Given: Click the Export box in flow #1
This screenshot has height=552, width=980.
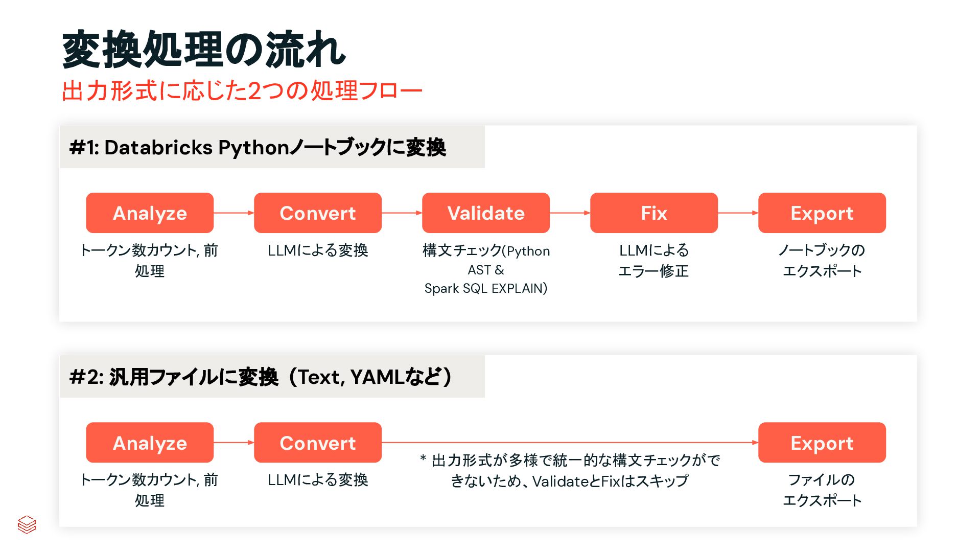Looking at the screenshot, I should click(x=822, y=213).
